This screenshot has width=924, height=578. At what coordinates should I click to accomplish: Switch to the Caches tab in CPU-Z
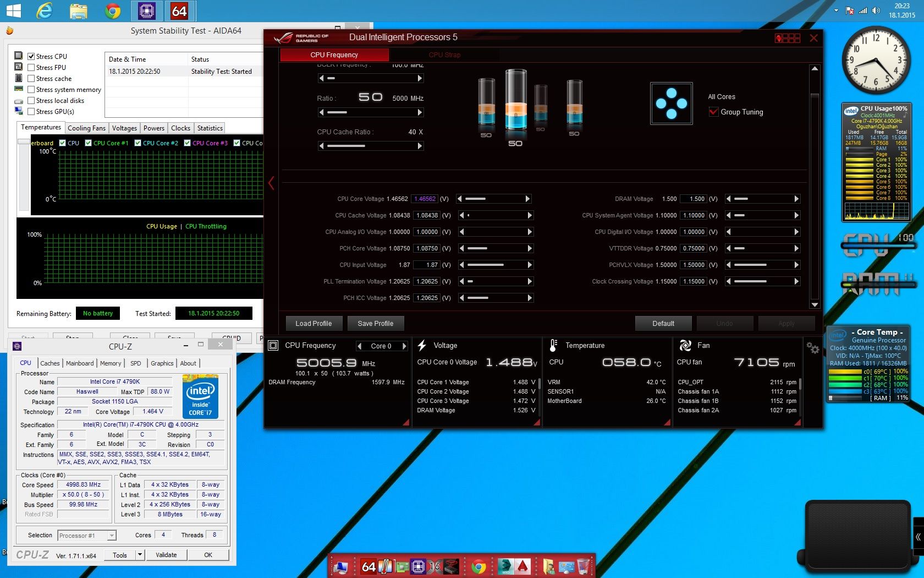50,363
